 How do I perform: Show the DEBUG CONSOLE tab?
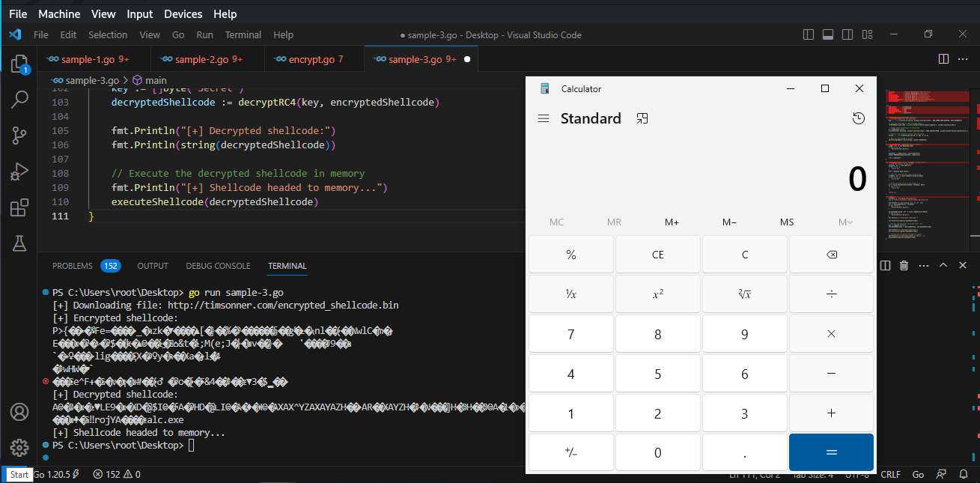point(218,266)
